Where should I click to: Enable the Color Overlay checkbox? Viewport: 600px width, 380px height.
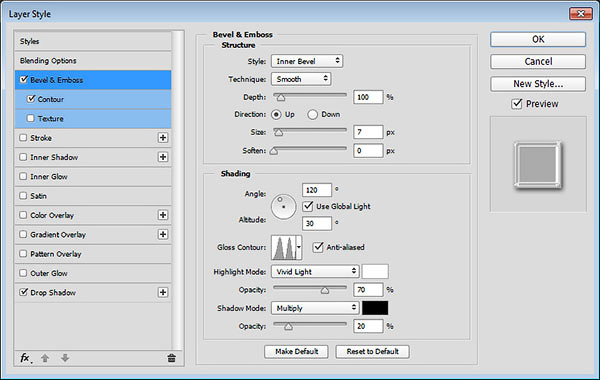coord(23,215)
